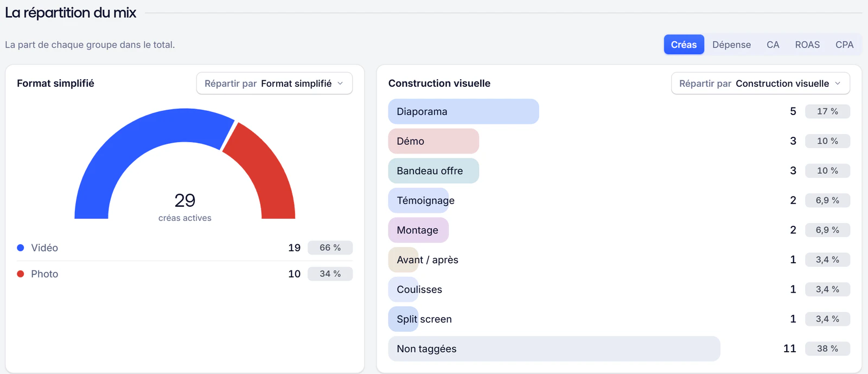Image resolution: width=868 pixels, height=374 pixels.
Task: Click the Non taggées bar
Action: click(554, 348)
